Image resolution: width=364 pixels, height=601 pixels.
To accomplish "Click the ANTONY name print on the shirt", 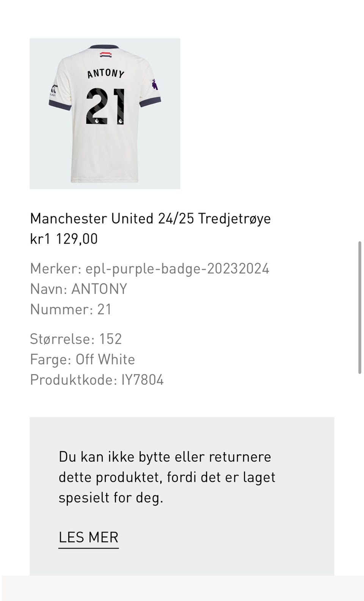I will point(105,73).
